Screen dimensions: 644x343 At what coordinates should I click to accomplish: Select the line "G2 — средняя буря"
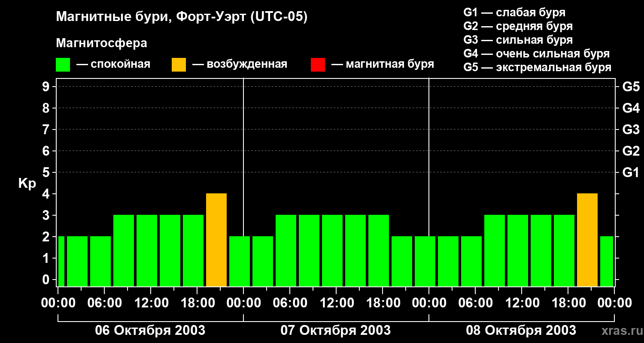pos(518,26)
